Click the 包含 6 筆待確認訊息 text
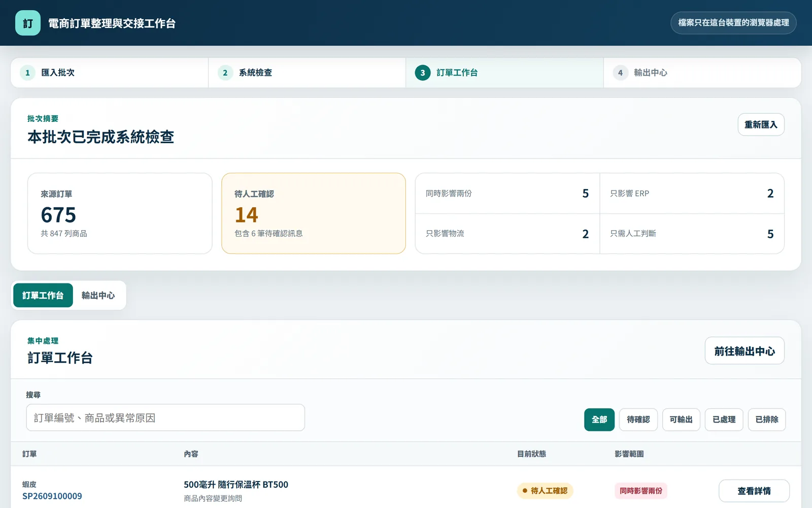Viewport: 812px width, 508px height. click(x=268, y=234)
